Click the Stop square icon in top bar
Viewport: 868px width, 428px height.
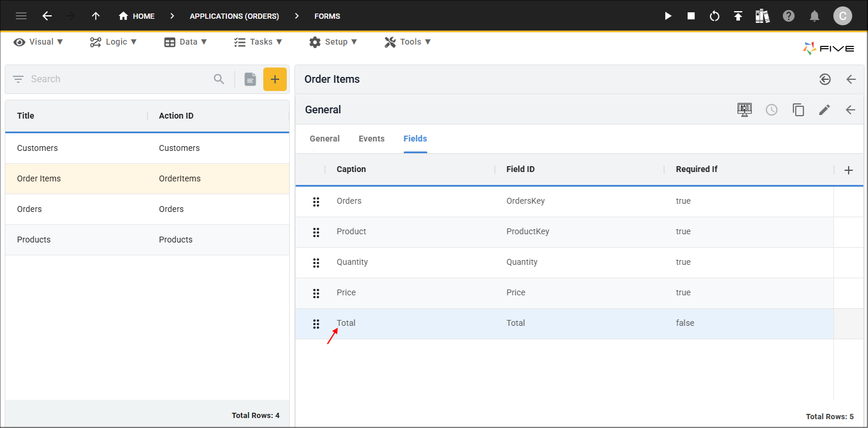[691, 16]
